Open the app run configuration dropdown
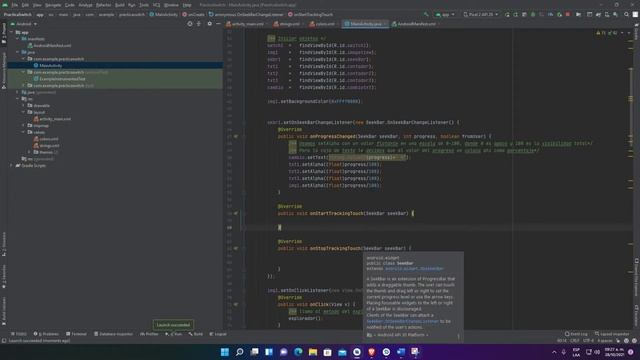This screenshot has width=640, height=360. tap(445, 14)
